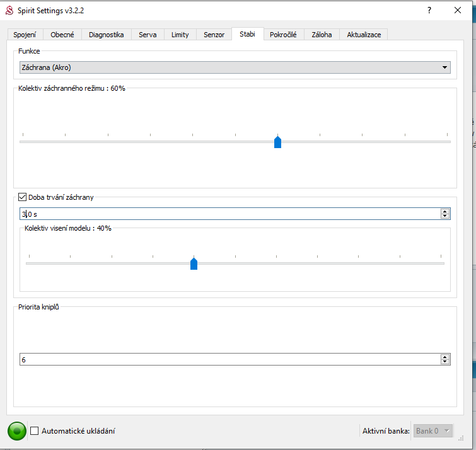Increase Priorita kniplů value with up arrow
476x450 pixels.
tap(445, 357)
